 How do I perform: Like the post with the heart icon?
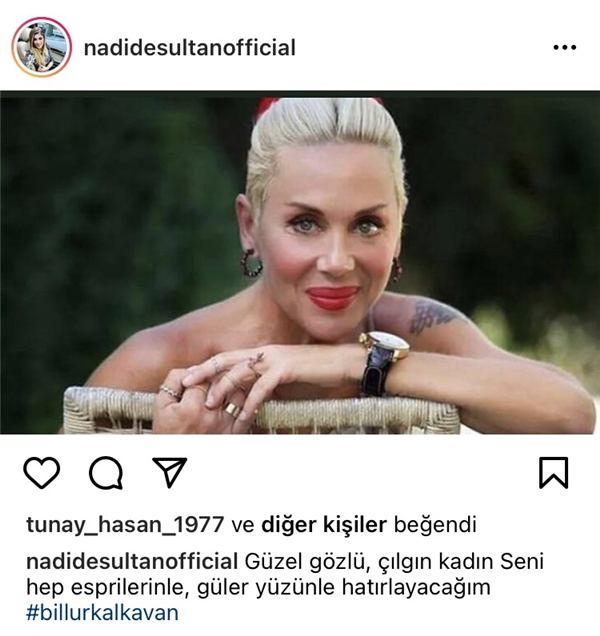click(42, 473)
